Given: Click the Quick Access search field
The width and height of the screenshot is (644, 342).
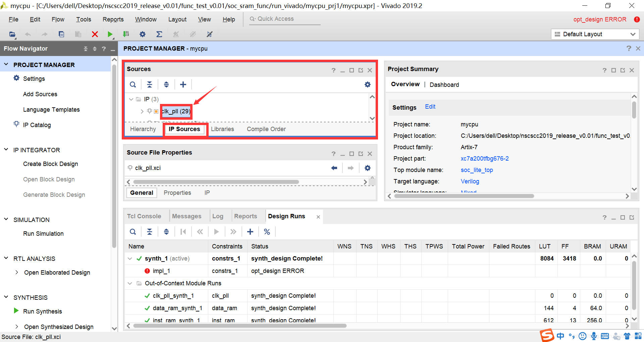Looking at the screenshot, I should [x=284, y=19].
